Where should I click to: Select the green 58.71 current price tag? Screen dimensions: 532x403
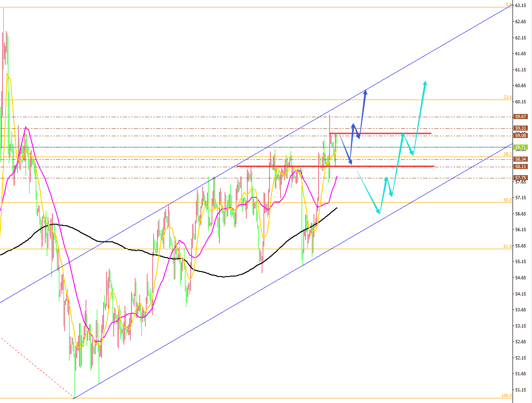click(520, 147)
